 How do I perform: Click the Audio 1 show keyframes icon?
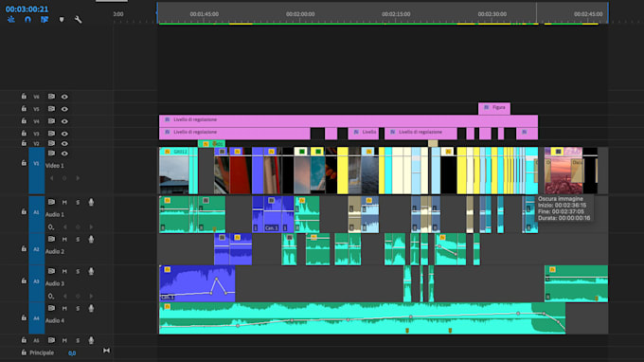point(50,226)
